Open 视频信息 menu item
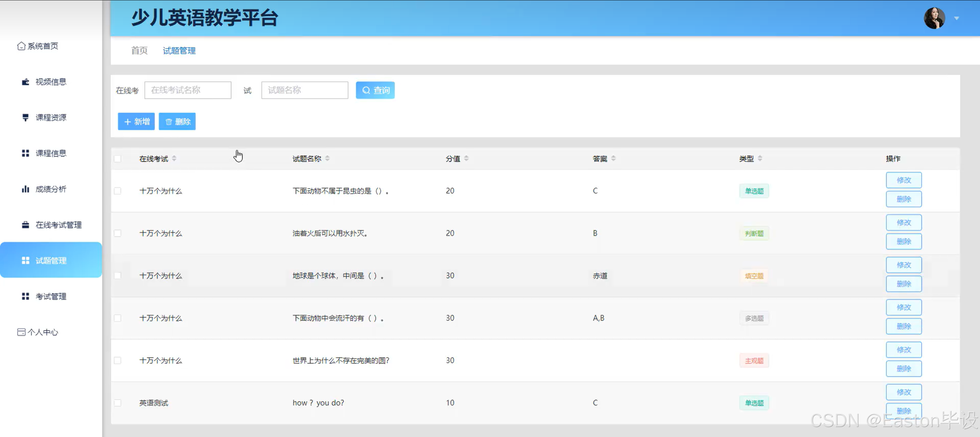The image size is (980, 437). pos(51,82)
